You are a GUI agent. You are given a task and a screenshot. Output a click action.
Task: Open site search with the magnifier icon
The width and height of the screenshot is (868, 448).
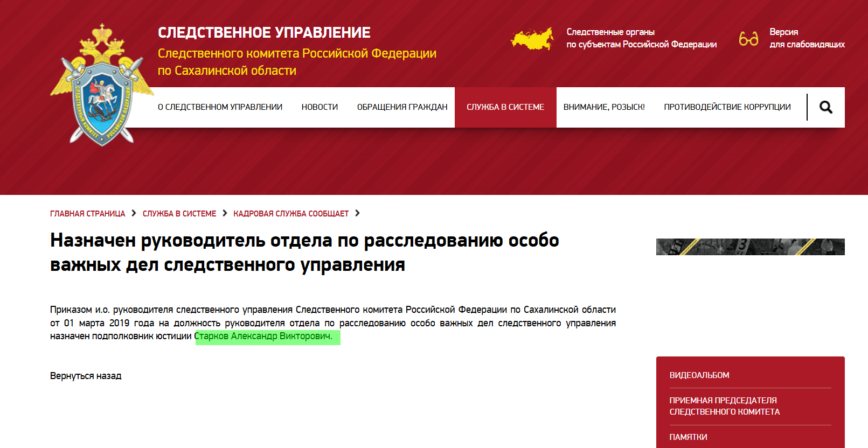click(x=825, y=107)
